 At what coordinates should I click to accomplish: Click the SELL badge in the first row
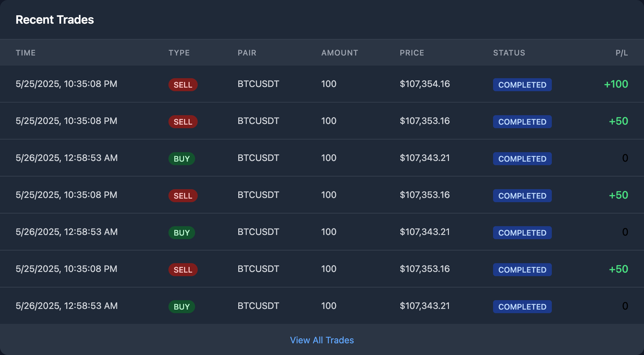[x=183, y=85]
